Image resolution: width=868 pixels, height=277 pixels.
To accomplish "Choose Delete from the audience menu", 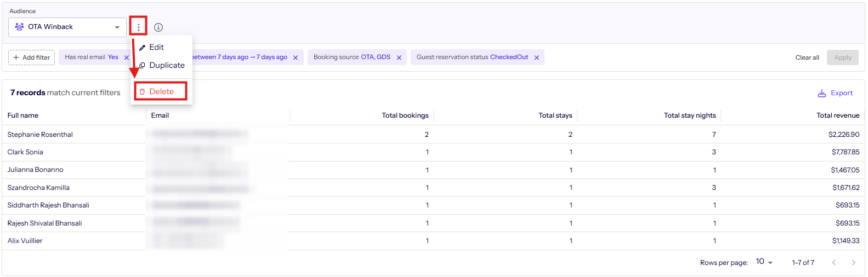I will tap(161, 91).
